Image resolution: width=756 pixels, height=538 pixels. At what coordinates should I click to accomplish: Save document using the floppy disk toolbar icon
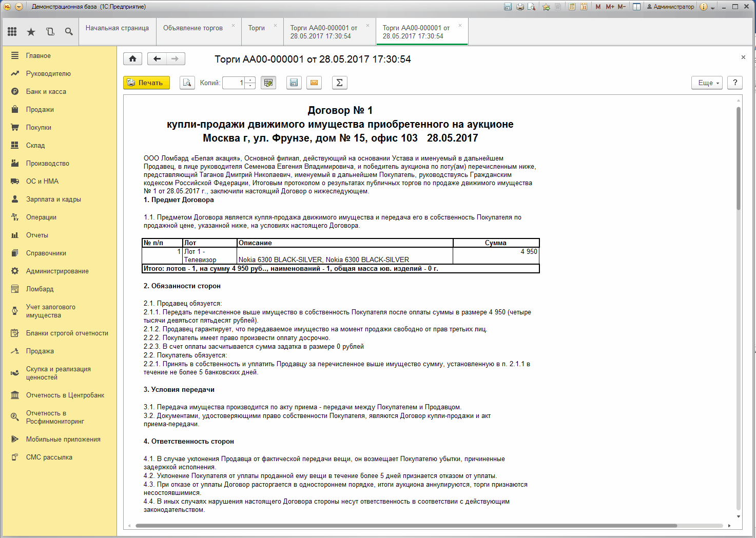(294, 83)
